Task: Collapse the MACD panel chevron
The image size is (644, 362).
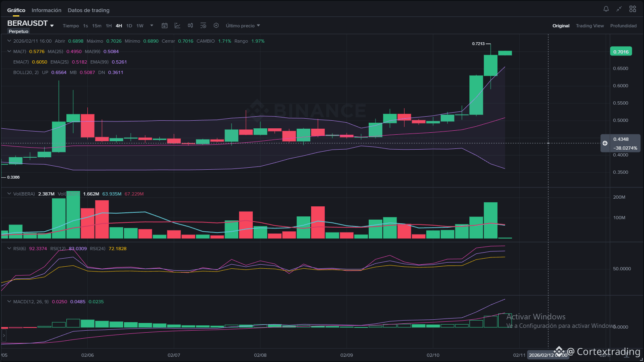Action: 9,302
